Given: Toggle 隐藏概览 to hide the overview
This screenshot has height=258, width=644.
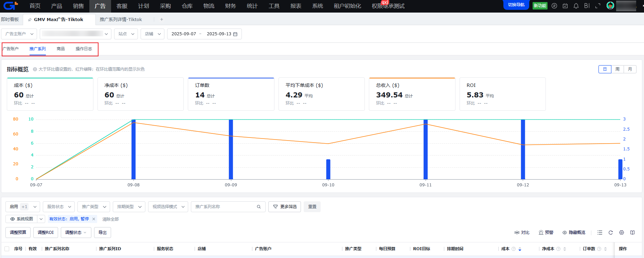Looking at the screenshot, I should (574, 233).
